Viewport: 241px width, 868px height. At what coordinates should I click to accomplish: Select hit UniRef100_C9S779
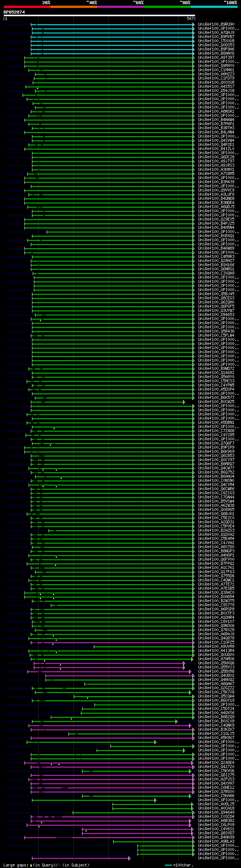216,605
